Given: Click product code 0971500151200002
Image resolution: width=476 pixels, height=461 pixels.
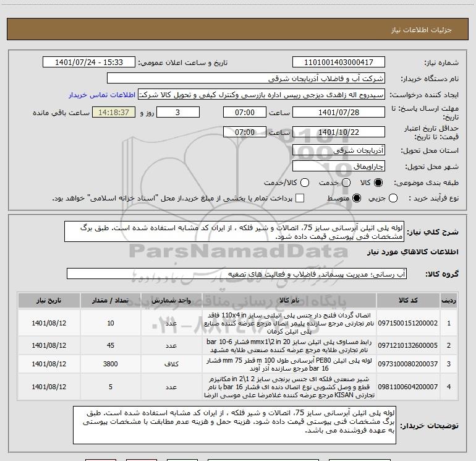Looking at the screenshot, I should click(x=408, y=323).
